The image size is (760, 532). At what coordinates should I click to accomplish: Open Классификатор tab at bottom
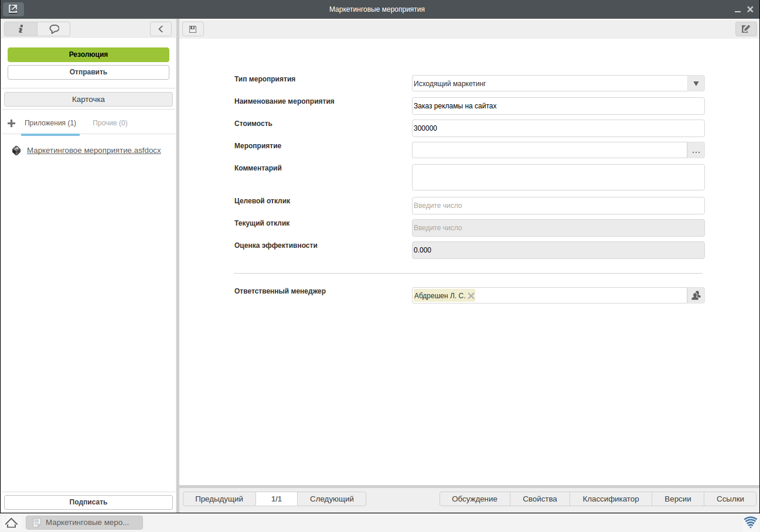click(611, 499)
